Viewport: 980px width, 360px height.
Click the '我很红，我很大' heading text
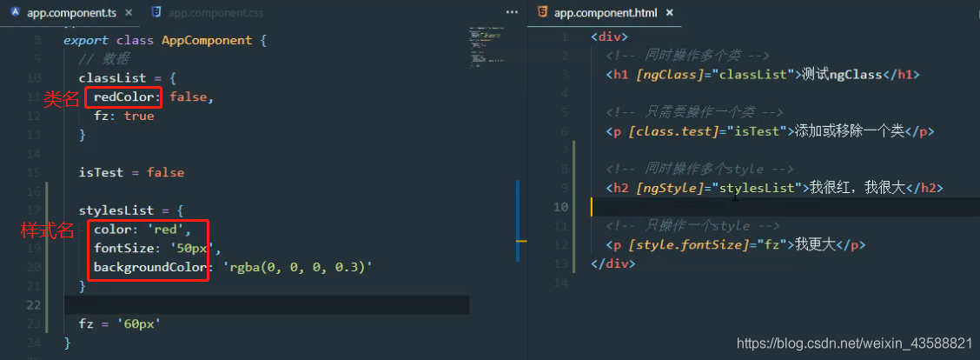click(x=857, y=188)
